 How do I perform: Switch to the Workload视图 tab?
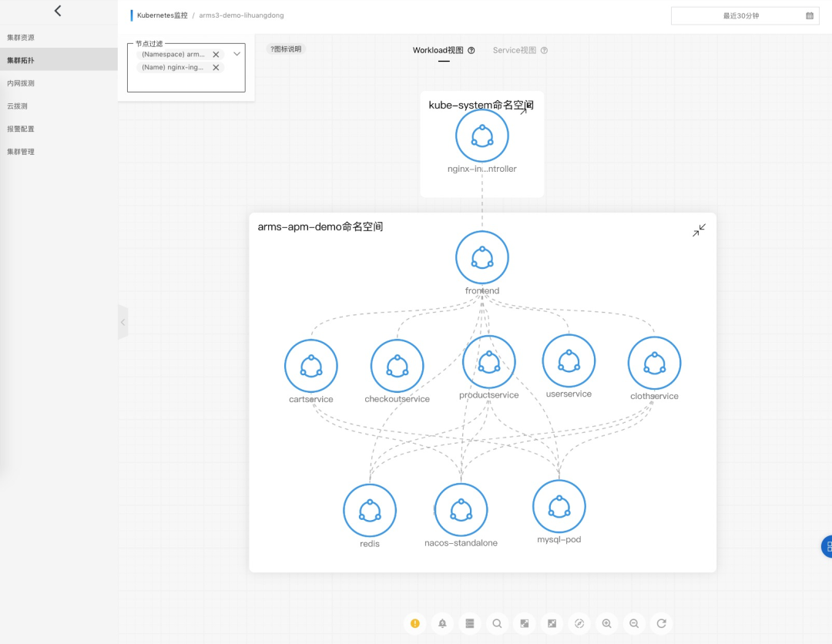coord(438,50)
